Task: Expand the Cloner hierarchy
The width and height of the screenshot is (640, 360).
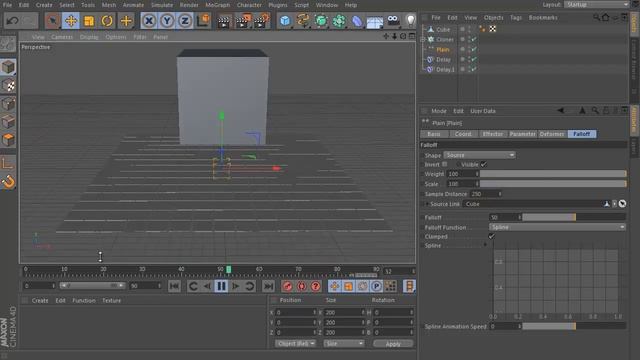Action: click(x=423, y=40)
